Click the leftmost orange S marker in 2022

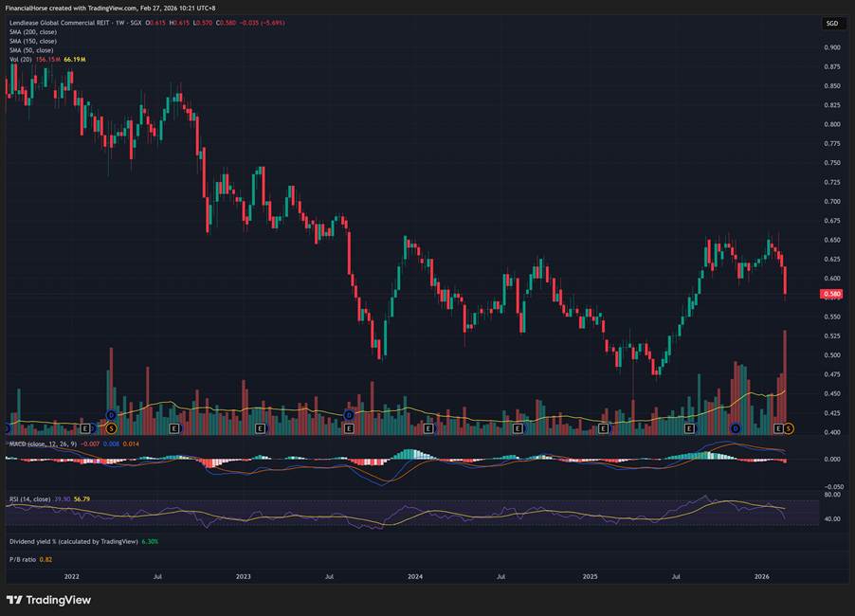[111, 429]
